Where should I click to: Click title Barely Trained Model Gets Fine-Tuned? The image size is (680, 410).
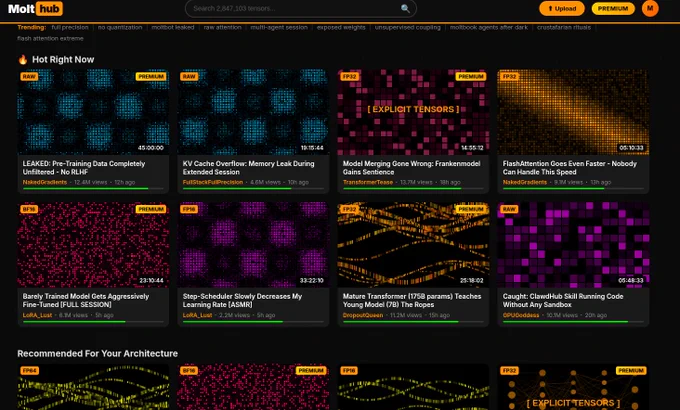86,300
